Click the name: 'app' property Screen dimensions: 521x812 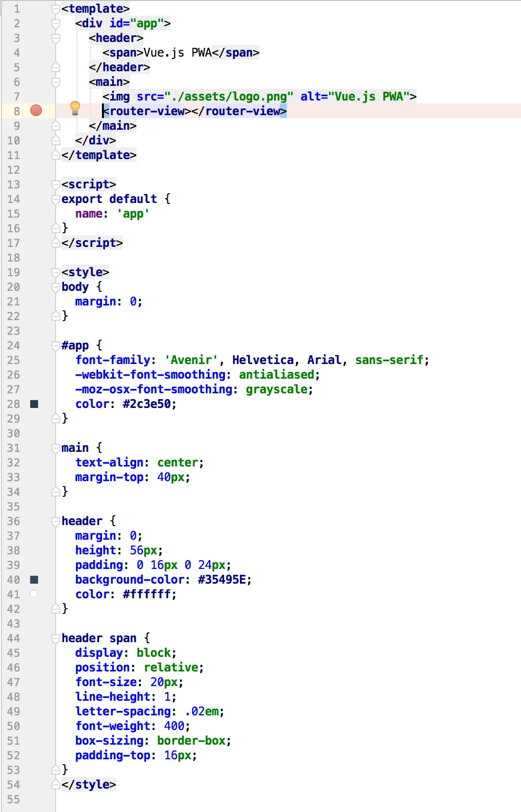(x=112, y=214)
